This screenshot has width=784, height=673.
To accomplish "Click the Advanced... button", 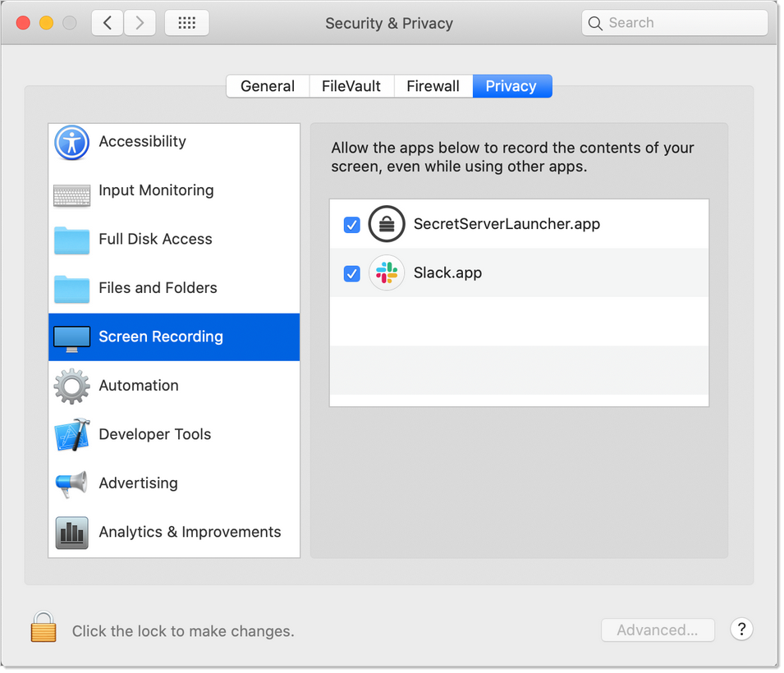I will pos(658,630).
